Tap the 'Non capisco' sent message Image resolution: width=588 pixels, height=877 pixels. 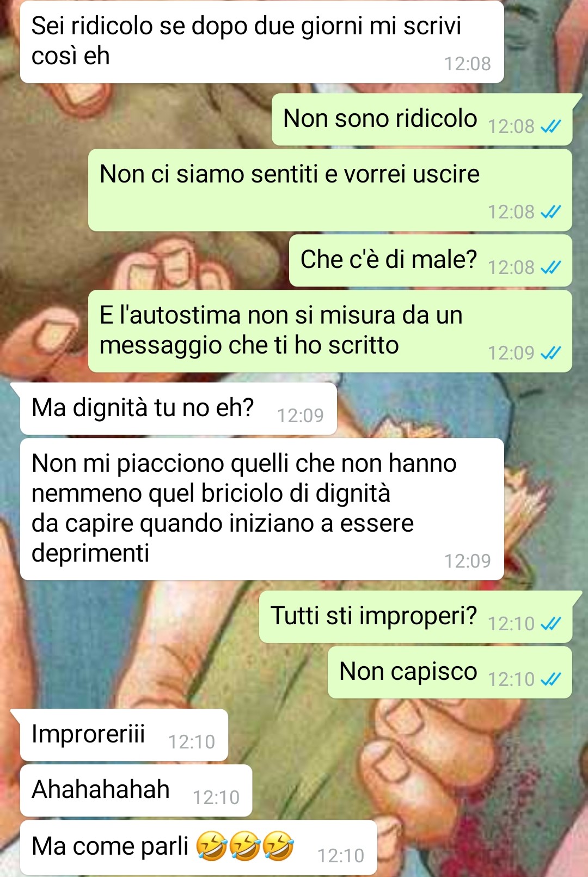click(450, 672)
